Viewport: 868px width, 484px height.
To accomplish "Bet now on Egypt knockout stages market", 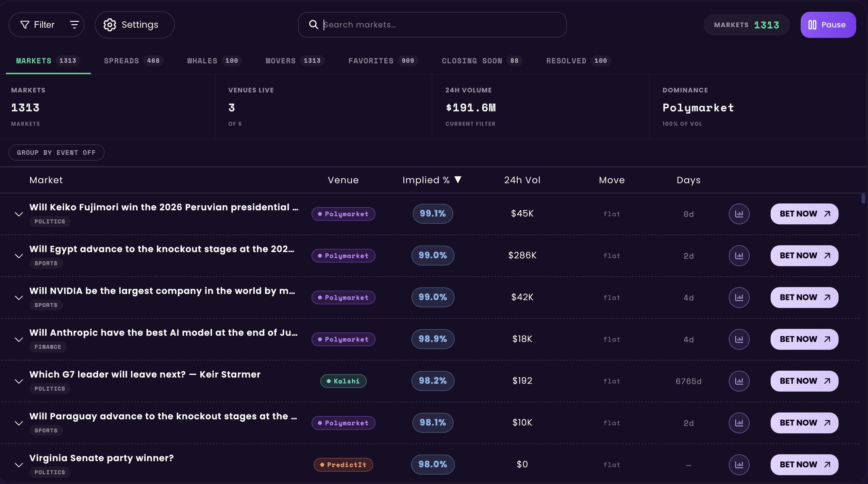I will [x=804, y=256].
